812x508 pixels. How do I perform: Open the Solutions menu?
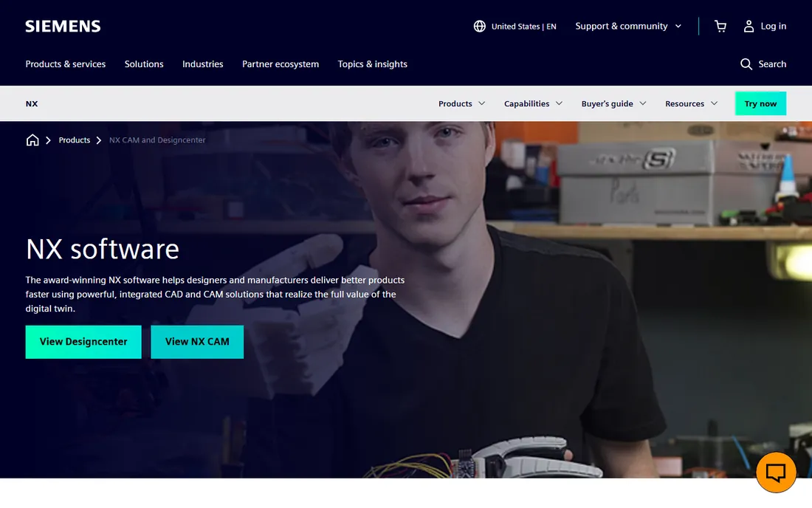pyautogui.click(x=144, y=64)
